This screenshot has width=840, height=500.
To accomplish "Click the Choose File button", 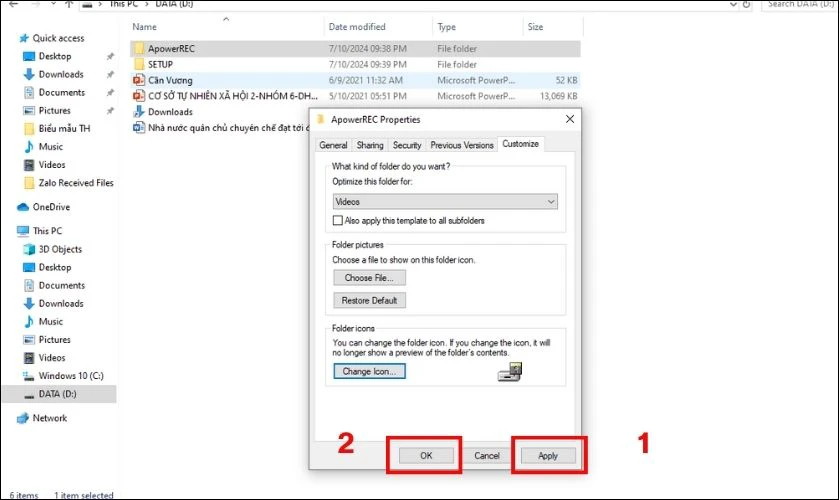I will [369, 278].
